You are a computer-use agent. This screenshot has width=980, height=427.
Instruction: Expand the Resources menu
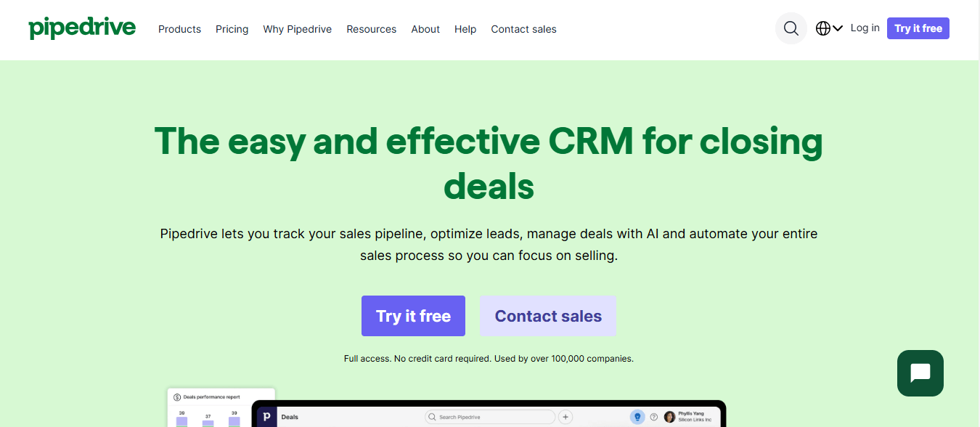point(372,29)
